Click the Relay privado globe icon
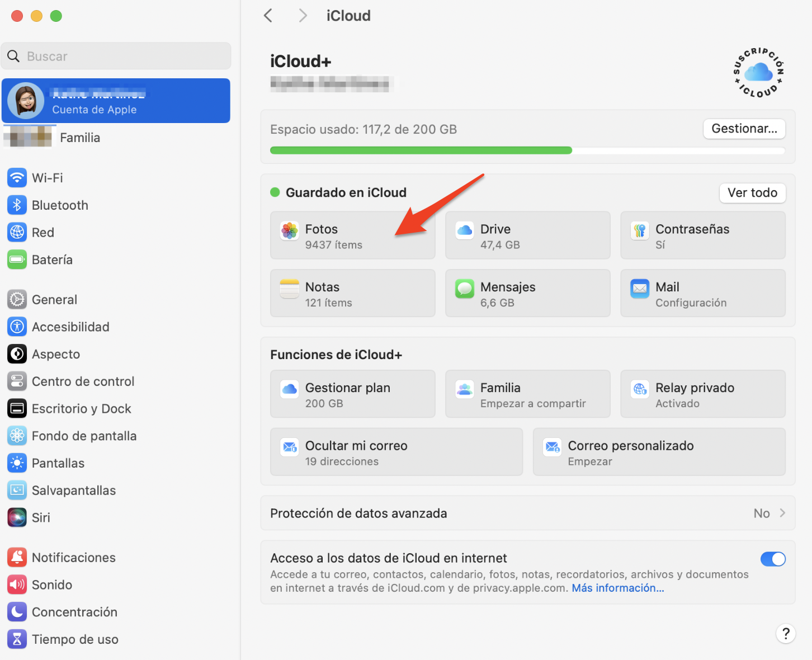812x660 pixels. pos(640,389)
